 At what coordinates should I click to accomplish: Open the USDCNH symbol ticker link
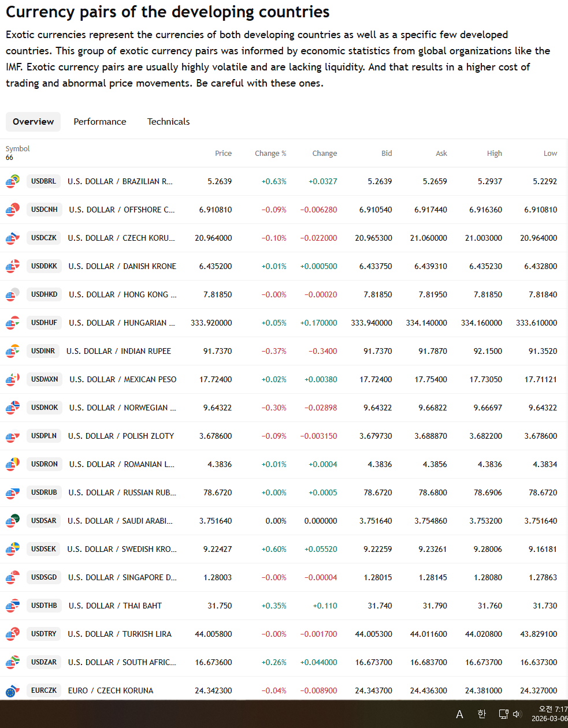pos(44,210)
